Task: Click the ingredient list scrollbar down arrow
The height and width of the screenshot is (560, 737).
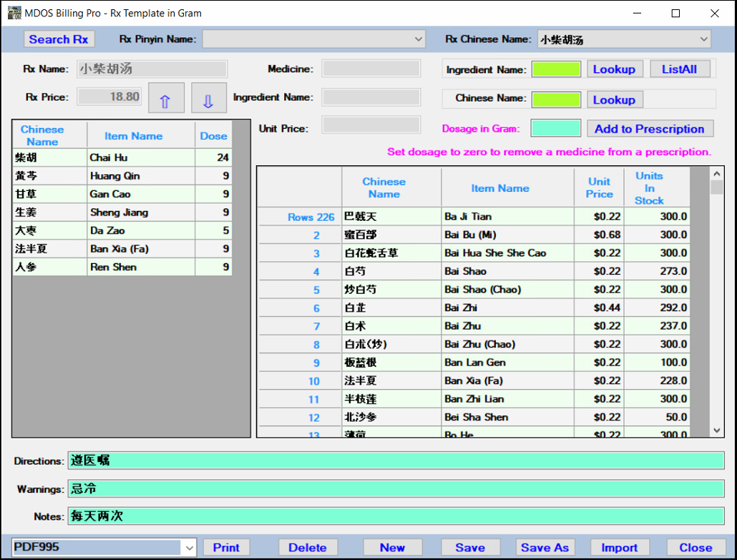Action: (x=716, y=431)
